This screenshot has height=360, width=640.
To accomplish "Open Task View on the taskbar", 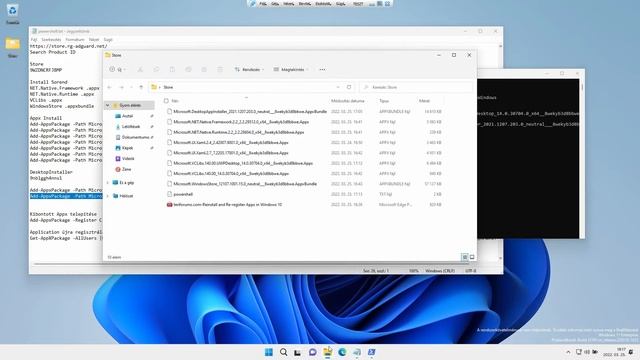I will [x=298, y=352].
